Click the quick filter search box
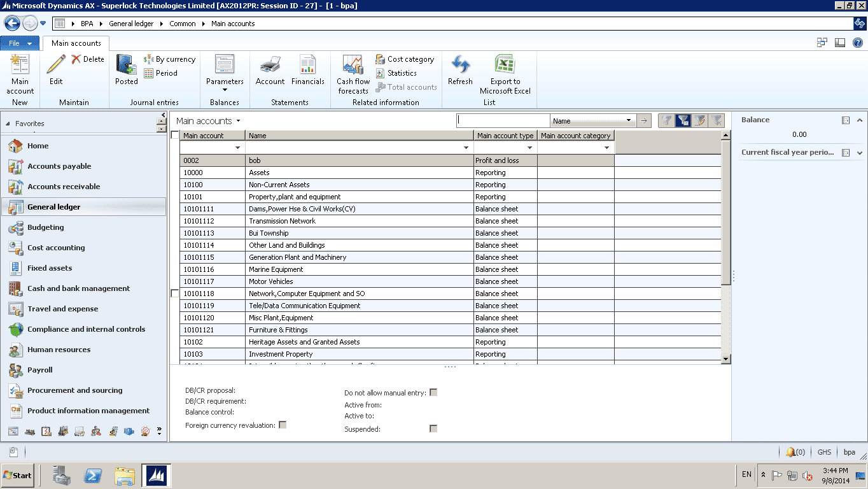Image resolution: width=868 pixels, height=489 pixels. tap(503, 120)
